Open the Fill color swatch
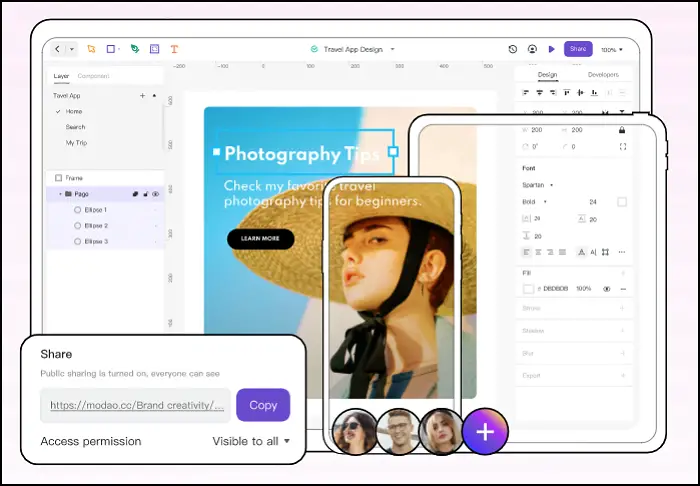Viewport: 700px width, 486px height. 528,289
